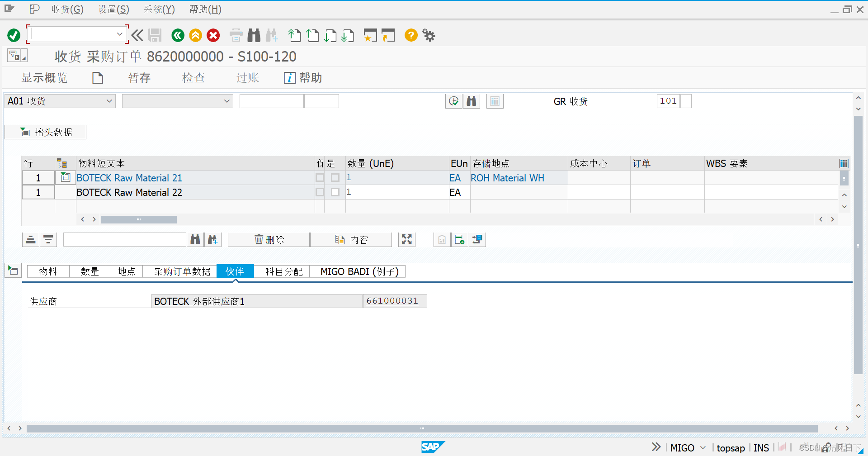This screenshot has width=868, height=456.
Task: Click the item table find-next icon
Action: coord(213,239)
